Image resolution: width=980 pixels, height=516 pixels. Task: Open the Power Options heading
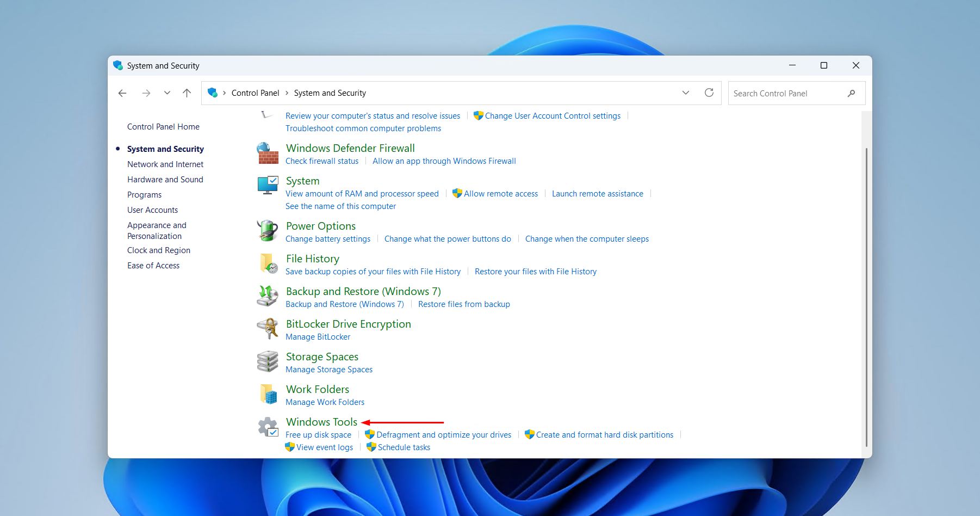pyautogui.click(x=321, y=226)
